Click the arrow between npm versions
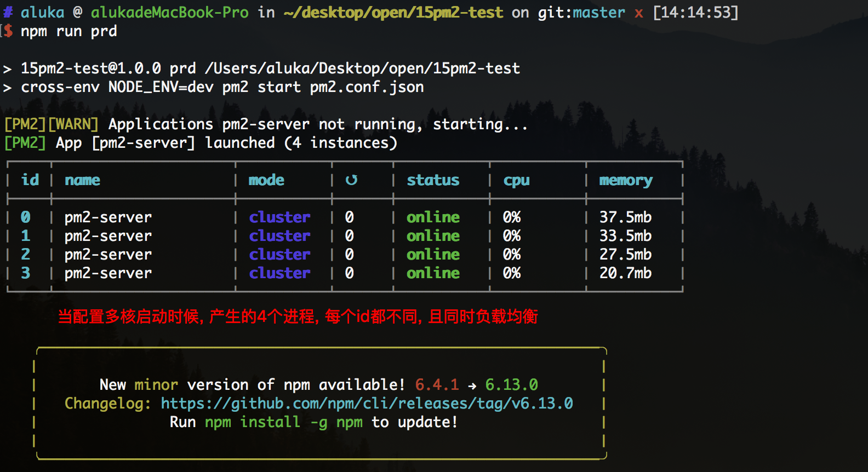 click(x=472, y=386)
